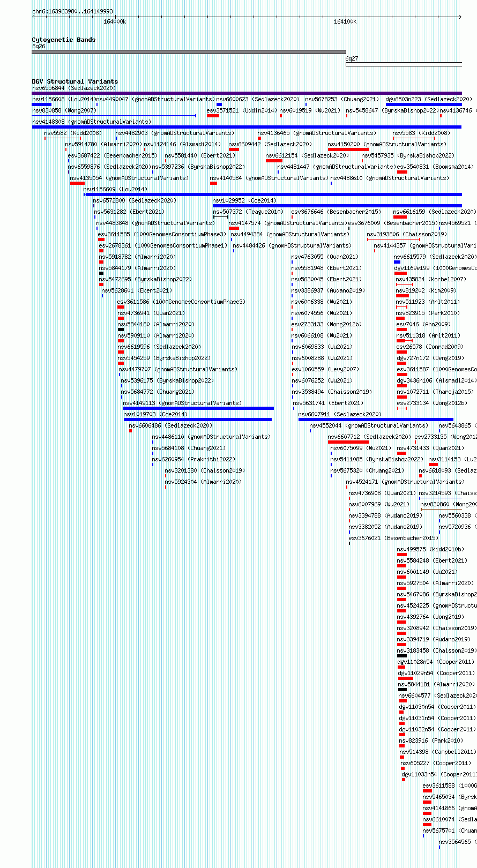Click nsv6559876 (Sedlazeck2020) label
The image size is (477, 868).
tap(109, 167)
